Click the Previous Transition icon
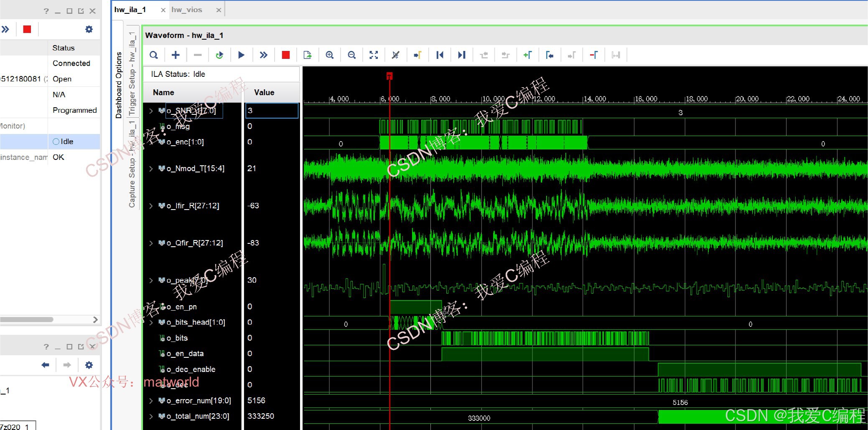The width and height of the screenshot is (868, 430). [x=484, y=55]
